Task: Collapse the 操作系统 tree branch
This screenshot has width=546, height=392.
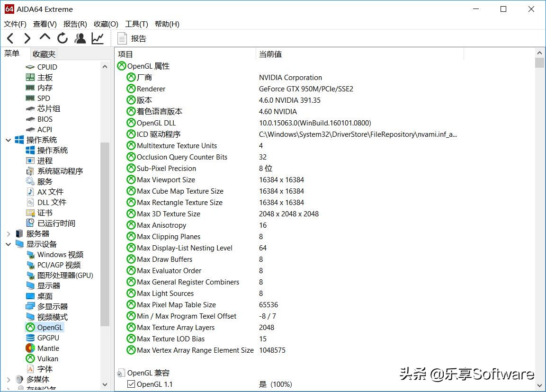Action: pyautogui.click(x=8, y=140)
